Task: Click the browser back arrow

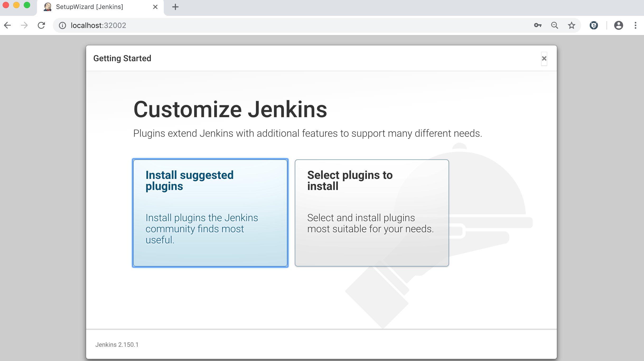Action: [8, 25]
